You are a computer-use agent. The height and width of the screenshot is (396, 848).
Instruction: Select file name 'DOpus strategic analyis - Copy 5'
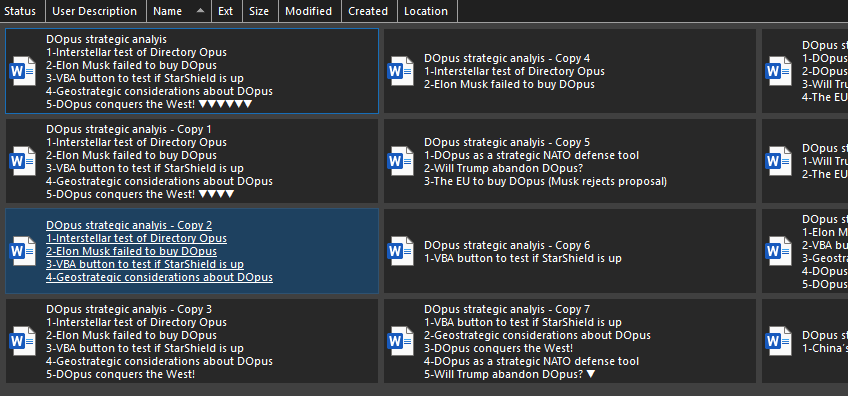point(507,142)
